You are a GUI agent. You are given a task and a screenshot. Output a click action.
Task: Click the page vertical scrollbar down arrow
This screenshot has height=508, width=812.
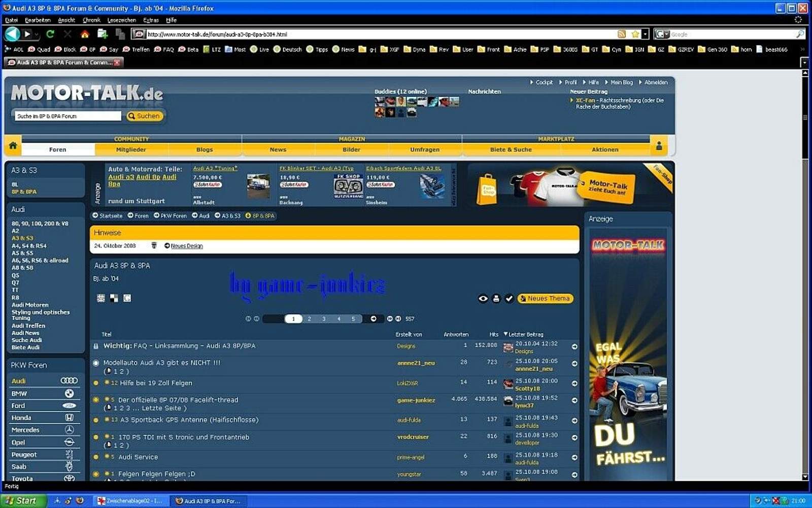pyautogui.click(x=805, y=477)
